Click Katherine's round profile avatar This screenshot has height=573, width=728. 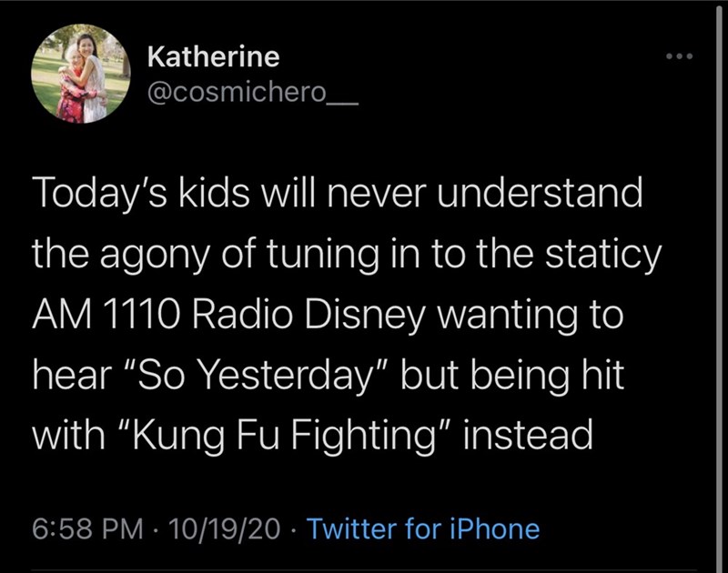coord(81,74)
